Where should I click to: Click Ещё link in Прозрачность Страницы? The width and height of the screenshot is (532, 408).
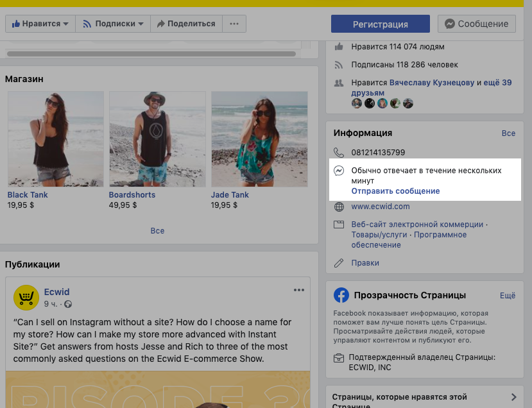click(508, 295)
